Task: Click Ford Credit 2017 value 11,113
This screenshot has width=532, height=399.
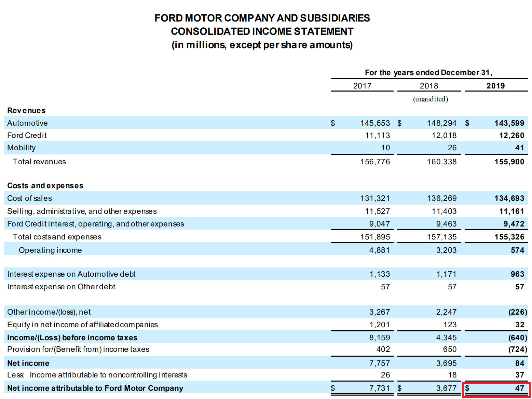Action: [x=377, y=135]
